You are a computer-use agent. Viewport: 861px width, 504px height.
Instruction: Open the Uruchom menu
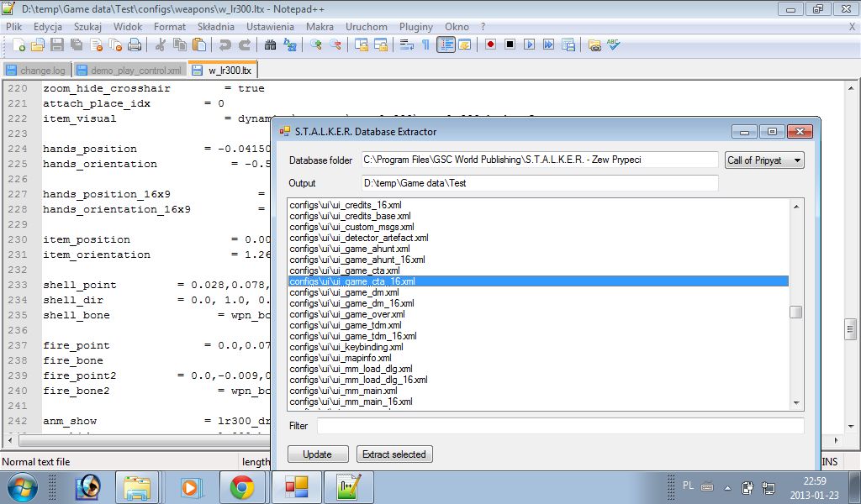pos(367,26)
